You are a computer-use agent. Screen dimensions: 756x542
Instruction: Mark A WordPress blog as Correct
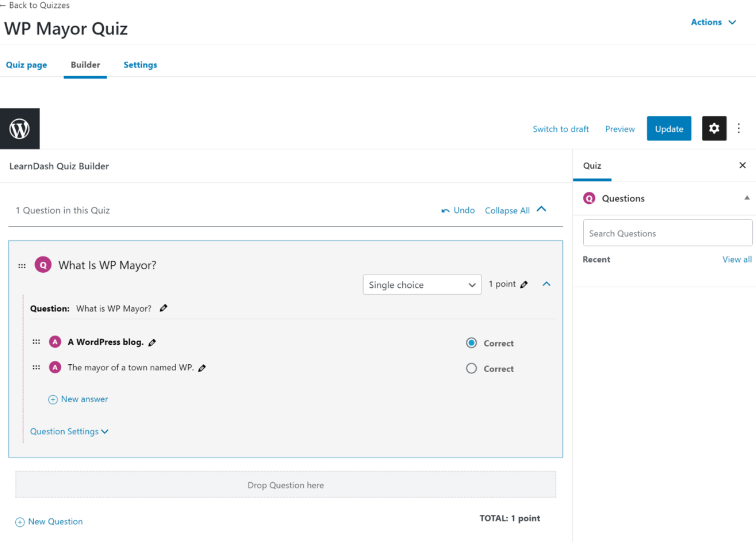pyautogui.click(x=472, y=343)
